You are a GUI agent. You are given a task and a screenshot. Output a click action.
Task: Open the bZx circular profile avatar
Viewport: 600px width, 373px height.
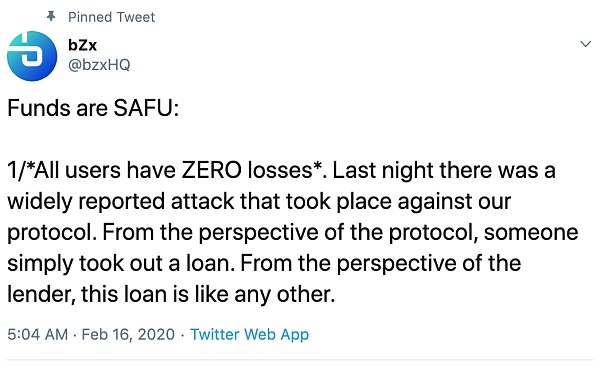[32, 56]
